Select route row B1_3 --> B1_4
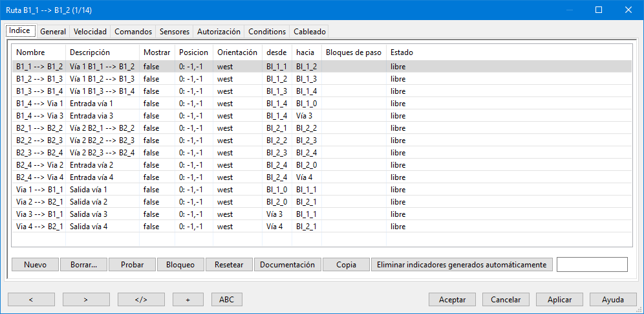The height and width of the screenshot is (314, 644). tap(322, 91)
